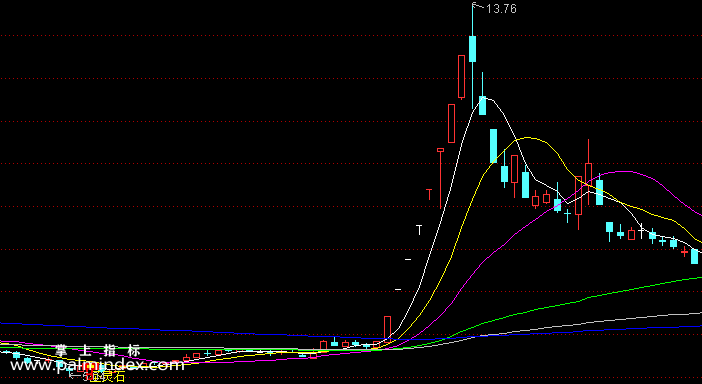Select the blue moving average line

click(179, 331)
